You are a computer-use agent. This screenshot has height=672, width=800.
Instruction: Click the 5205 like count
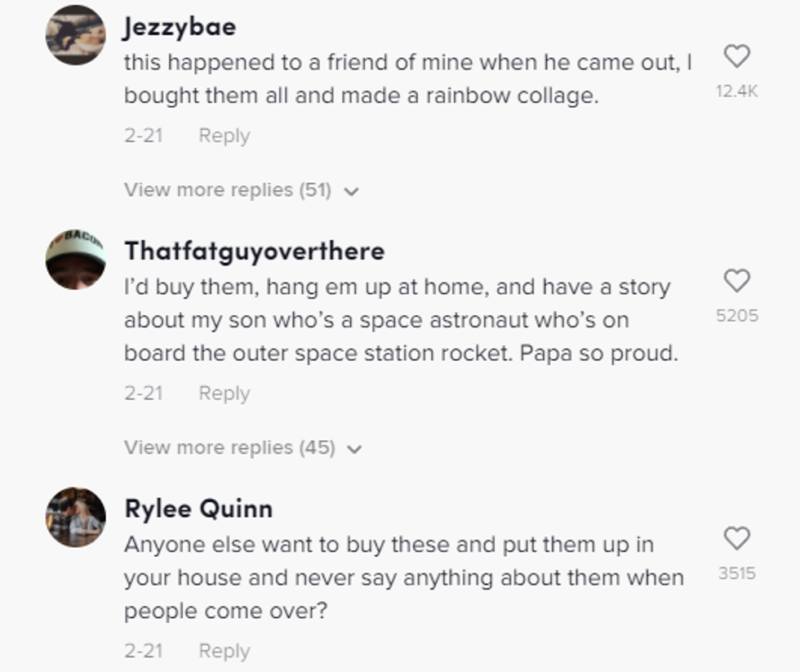pyautogui.click(x=736, y=316)
